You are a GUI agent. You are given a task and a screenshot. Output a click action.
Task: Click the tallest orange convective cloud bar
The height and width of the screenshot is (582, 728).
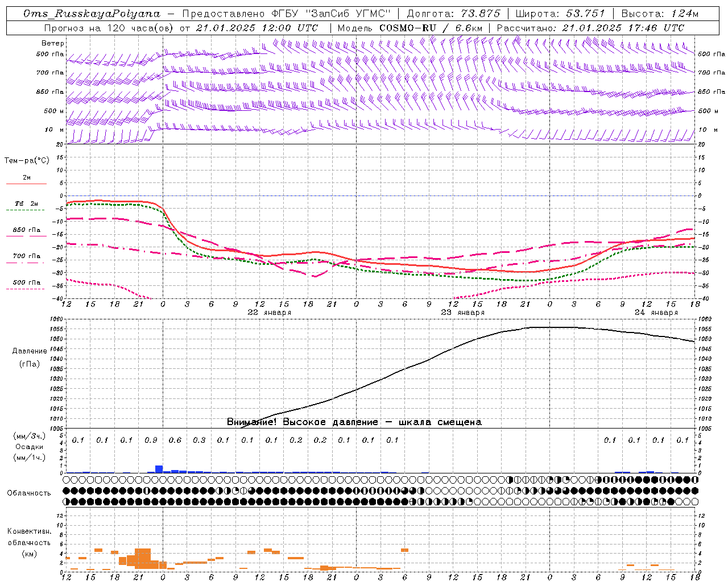143,559
